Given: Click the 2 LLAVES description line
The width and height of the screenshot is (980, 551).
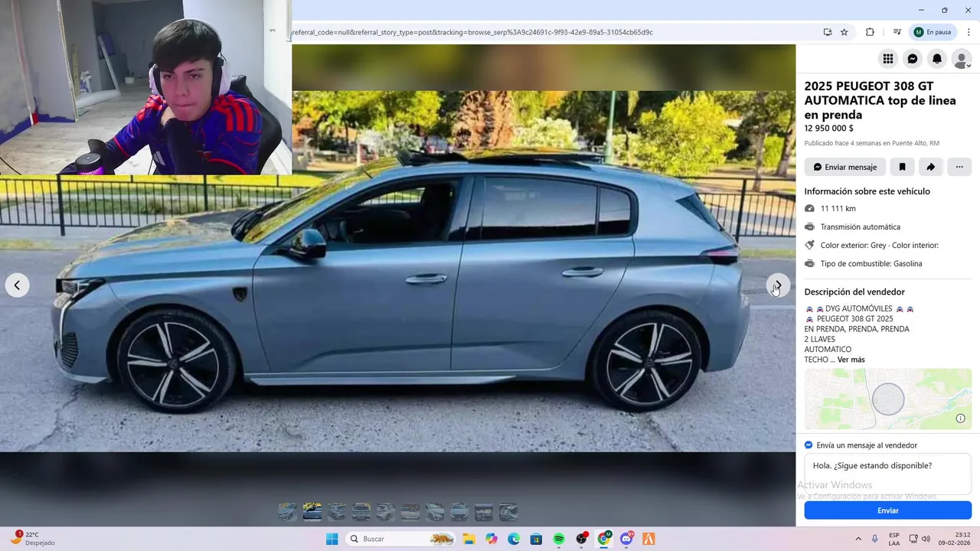Looking at the screenshot, I should click(820, 339).
